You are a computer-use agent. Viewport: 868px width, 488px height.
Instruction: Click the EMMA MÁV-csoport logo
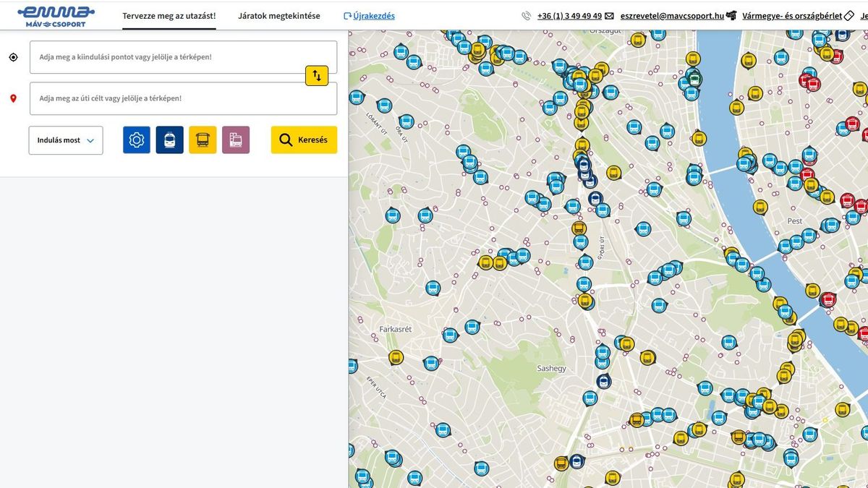coord(56,15)
